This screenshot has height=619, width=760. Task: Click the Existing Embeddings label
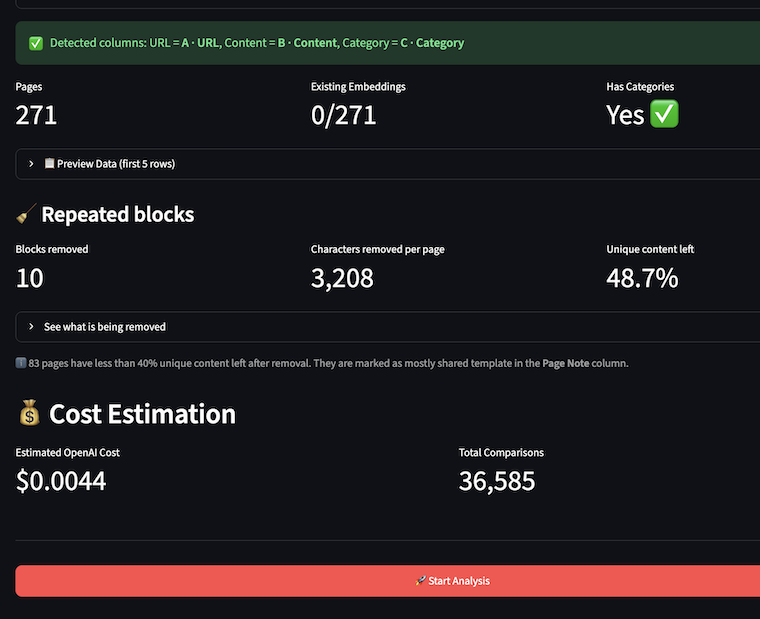click(x=358, y=87)
